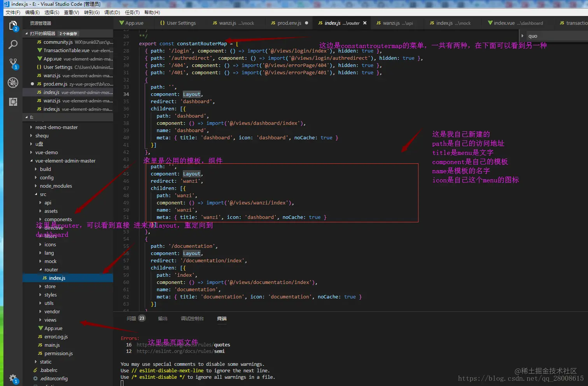The image size is (588, 386).
Task: Expand the lang folder
Action: click(x=68, y=253)
